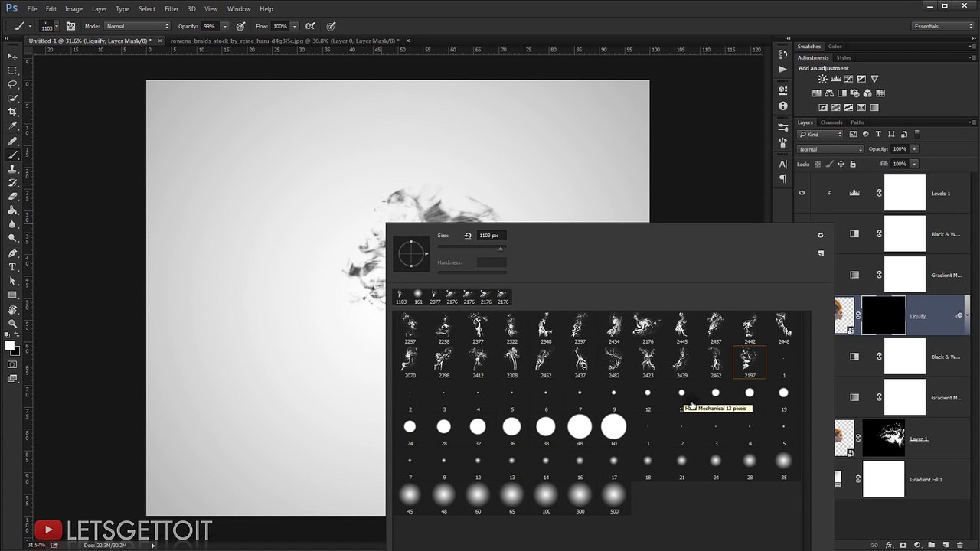Click the Layer 1 mask thumbnail
Image resolution: width=980 pixels, height=551 pixels.
pyautogui.click(x=884, y=439)
